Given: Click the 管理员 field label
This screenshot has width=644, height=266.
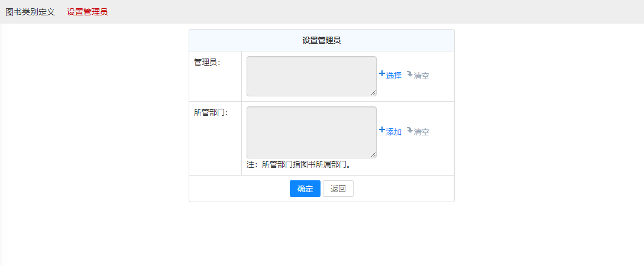Looking at the screenshot, I should tap(207, 62).
